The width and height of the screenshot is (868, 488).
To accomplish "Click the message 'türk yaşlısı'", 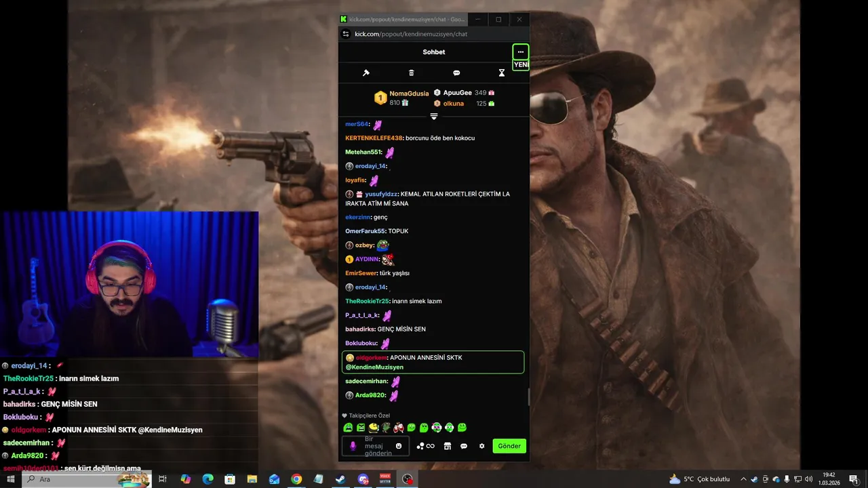I will pos(395,273).
